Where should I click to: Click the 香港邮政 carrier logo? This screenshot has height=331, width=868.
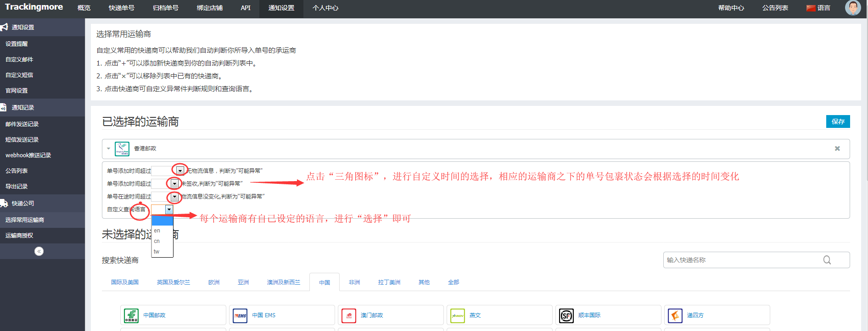(x=122, y=149)
